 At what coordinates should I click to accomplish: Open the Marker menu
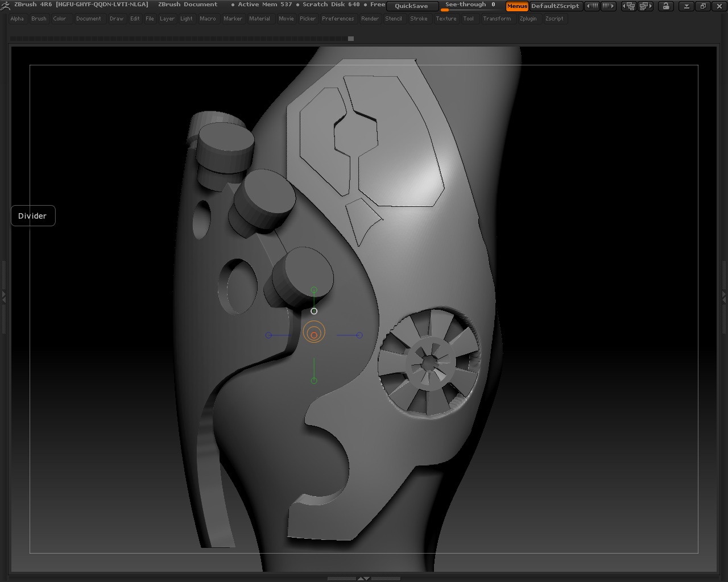tap(233, 19)
